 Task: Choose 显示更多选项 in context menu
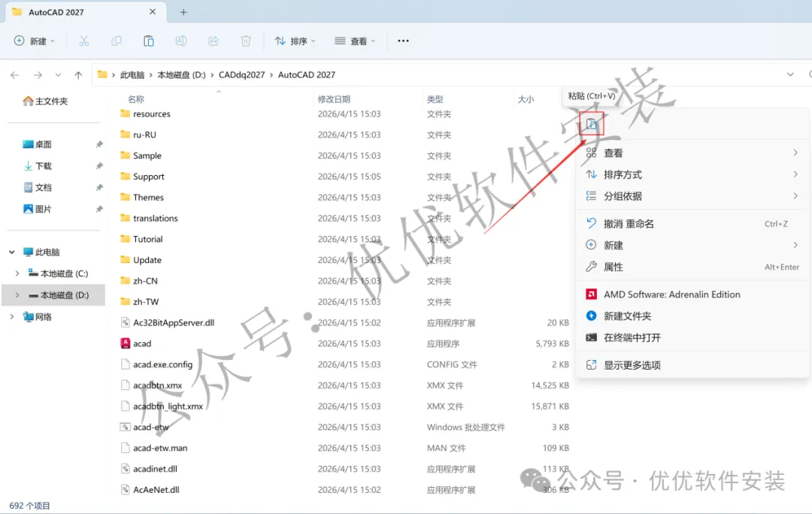[x=692, y=365]
